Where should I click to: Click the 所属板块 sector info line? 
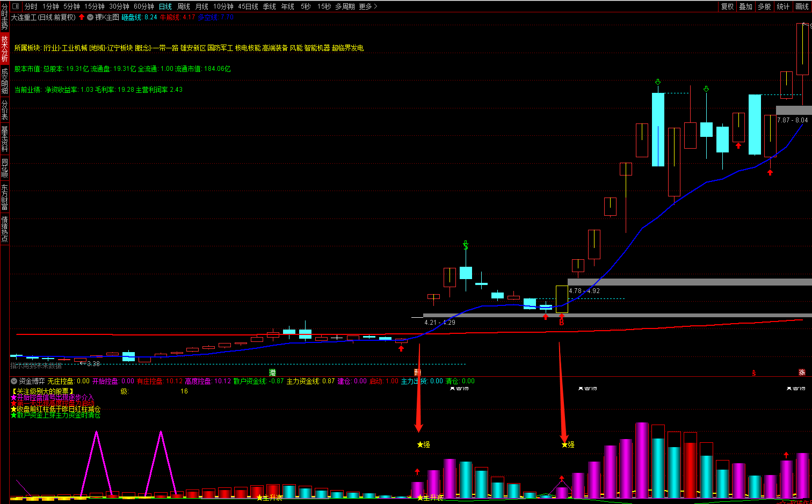point(189,48)
